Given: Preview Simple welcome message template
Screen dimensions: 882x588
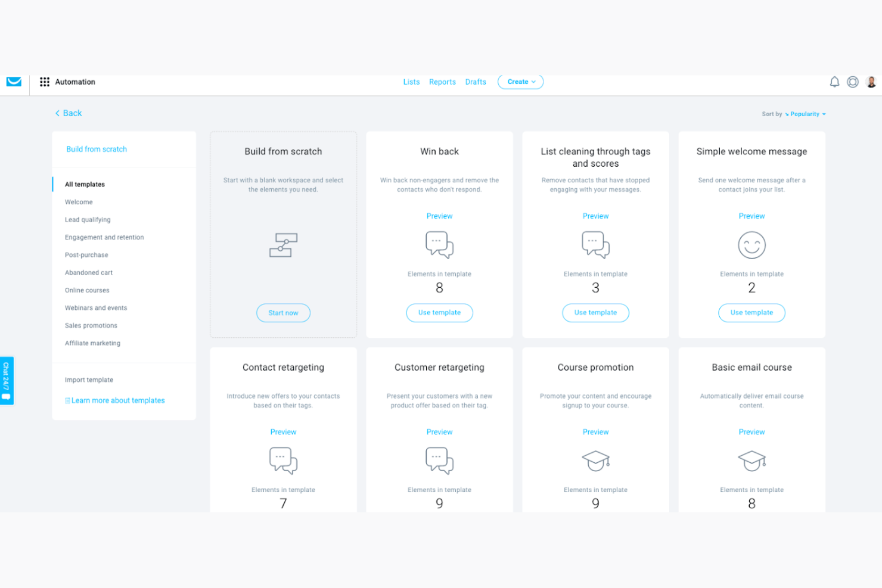Looking at the screenshot, I should click(x=752, y=216).
